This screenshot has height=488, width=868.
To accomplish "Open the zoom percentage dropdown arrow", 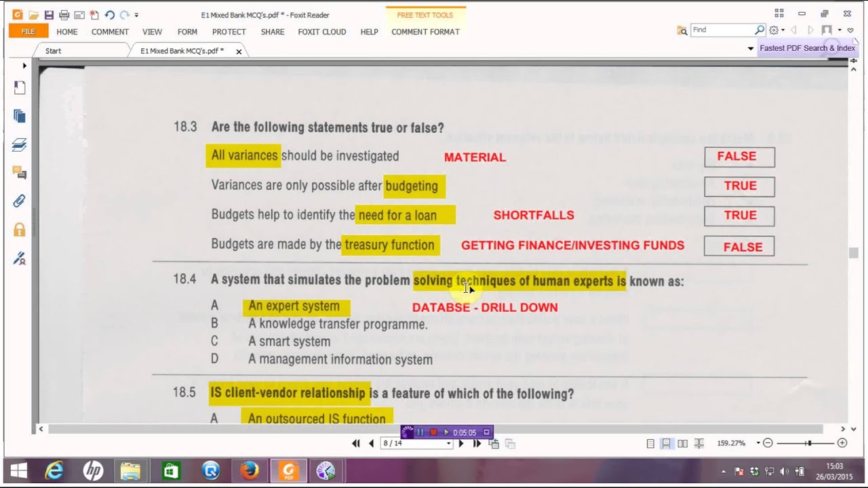I will pyautogui.click(x=757, y=443).
